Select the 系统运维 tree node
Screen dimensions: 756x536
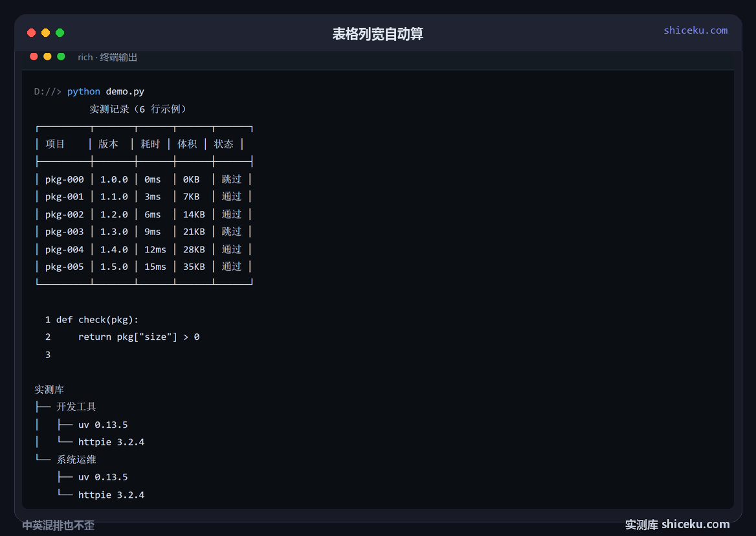pyautogui.click(x=76, y=460)
